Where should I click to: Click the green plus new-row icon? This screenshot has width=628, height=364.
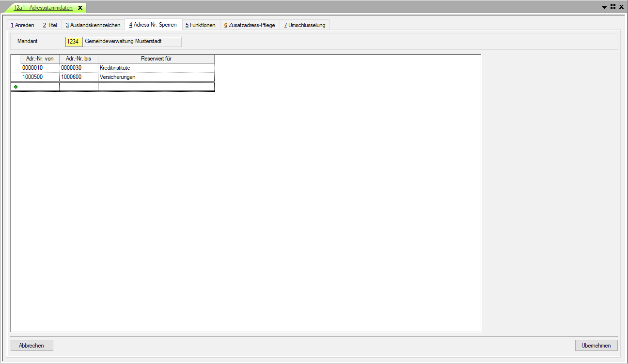tap(16, 87)
